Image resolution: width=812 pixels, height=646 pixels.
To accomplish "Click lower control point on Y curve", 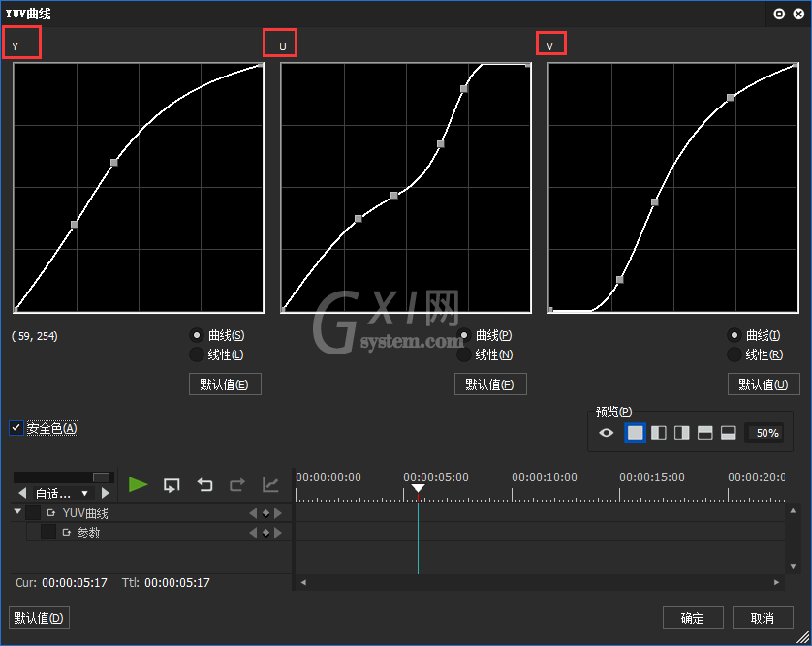I will [74, 224].
